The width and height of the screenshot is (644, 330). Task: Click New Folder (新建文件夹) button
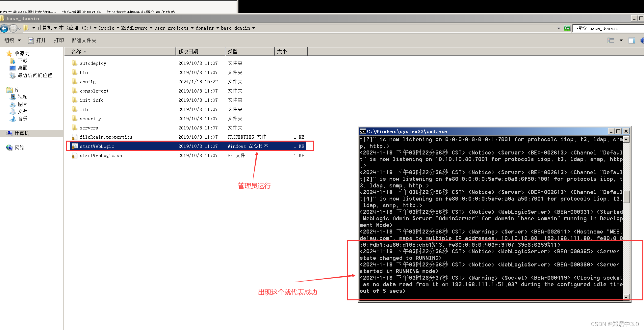tap(84, 40)
